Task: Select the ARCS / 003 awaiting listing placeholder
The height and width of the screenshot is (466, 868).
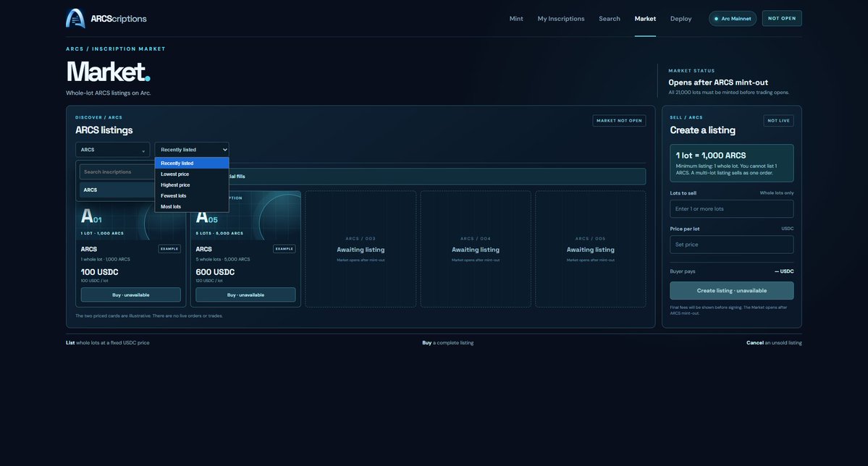Action: [x=361, y=249]
